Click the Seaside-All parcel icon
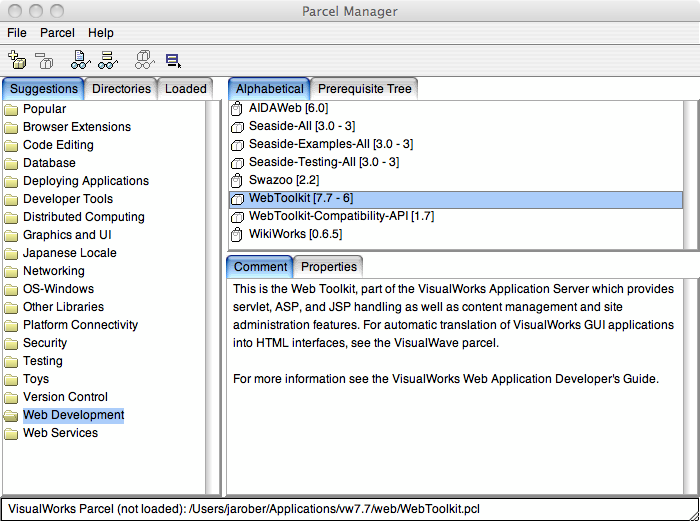 point(237,127)
